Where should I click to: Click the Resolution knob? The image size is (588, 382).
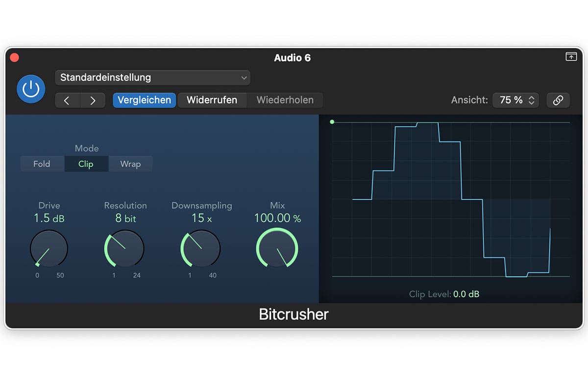click(x=124, y=248)
